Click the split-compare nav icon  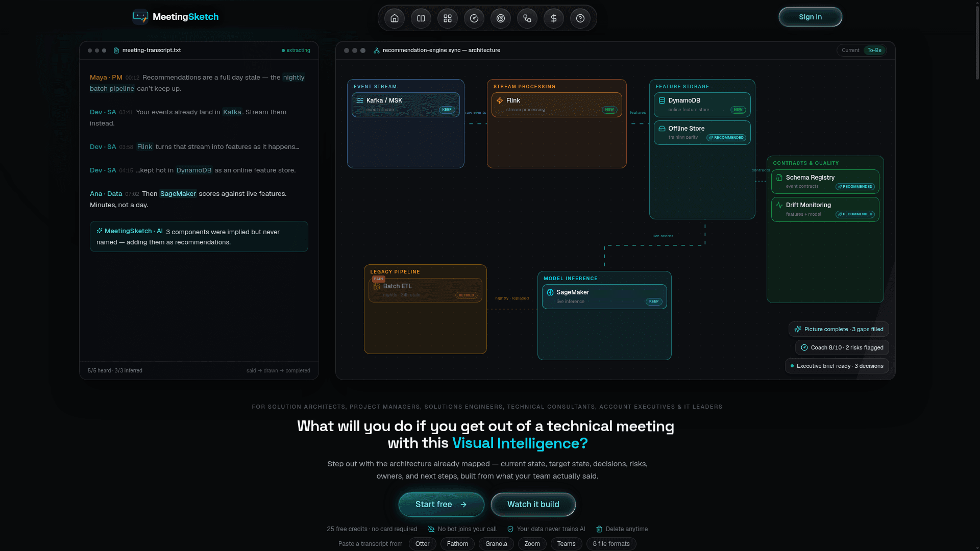(x=421, y=18)
